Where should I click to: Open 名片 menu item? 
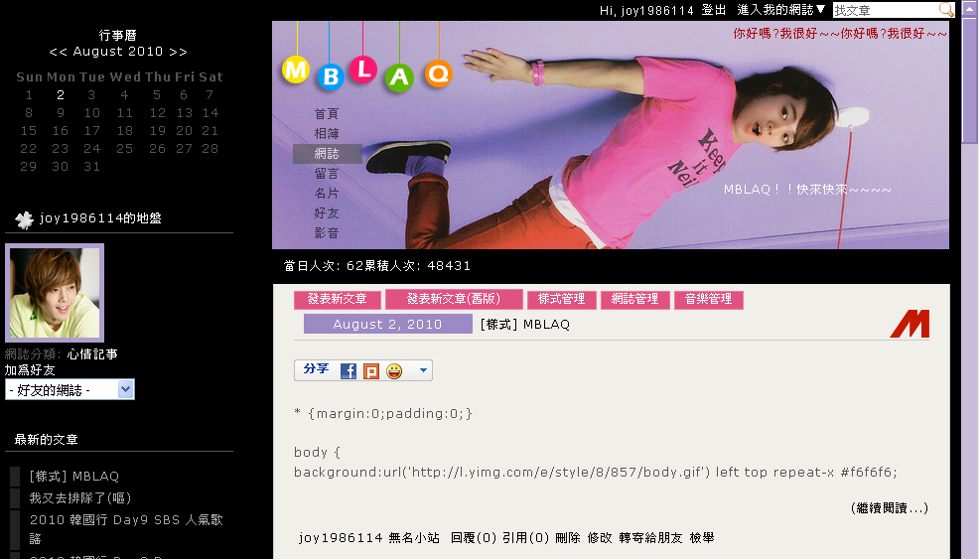[x=327, y=194]
